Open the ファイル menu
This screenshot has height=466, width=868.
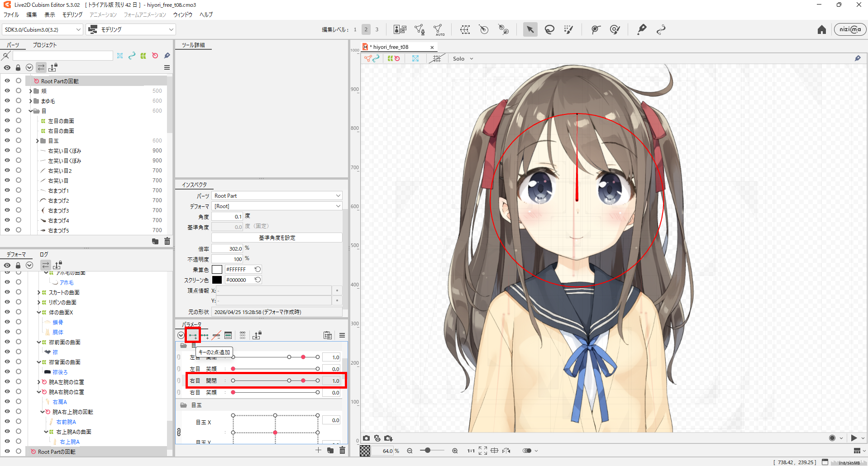coord(11,15)
